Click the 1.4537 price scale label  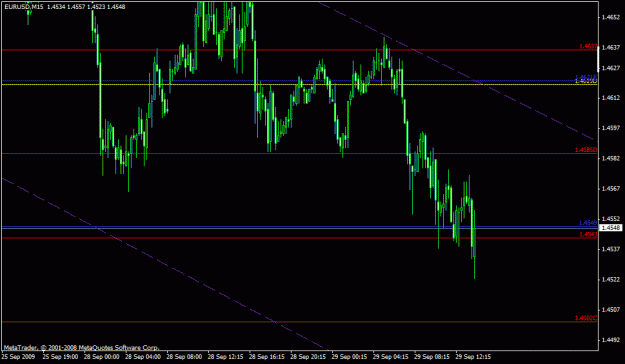pyautogui.click(x=611, y=249)
